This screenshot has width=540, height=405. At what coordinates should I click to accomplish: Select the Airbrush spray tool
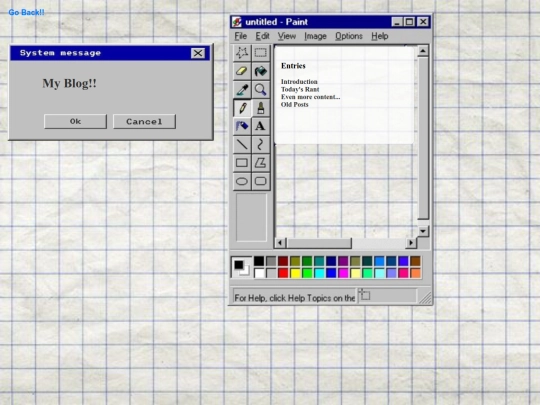point(242,126)
